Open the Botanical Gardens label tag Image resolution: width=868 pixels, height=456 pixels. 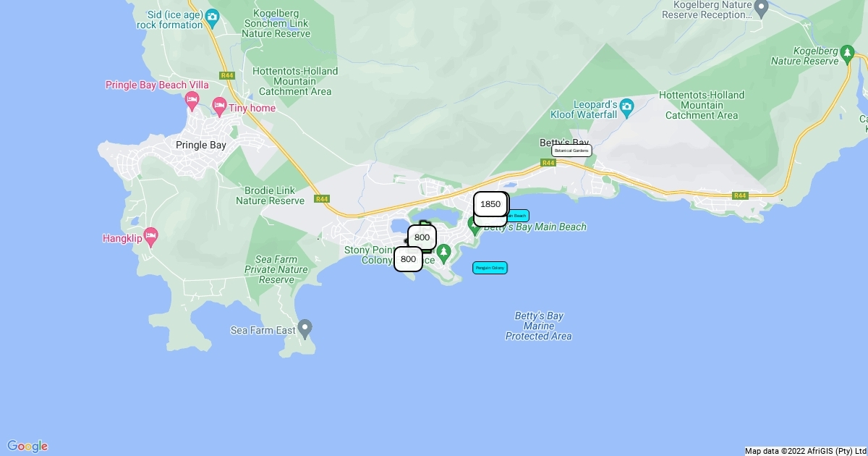click(571, 151)
